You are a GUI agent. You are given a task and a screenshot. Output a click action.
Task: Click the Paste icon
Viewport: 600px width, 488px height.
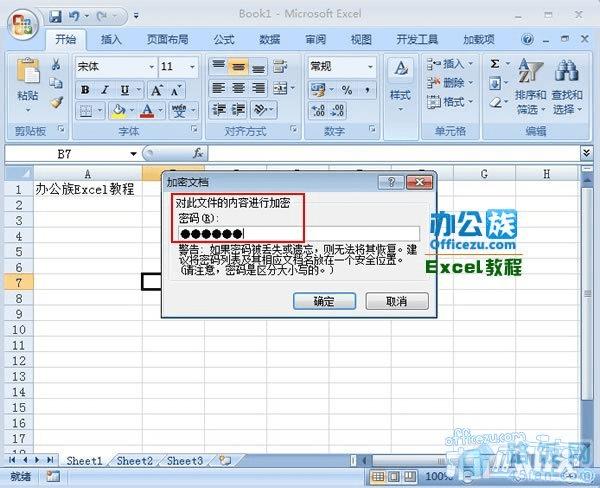[28, 72]
